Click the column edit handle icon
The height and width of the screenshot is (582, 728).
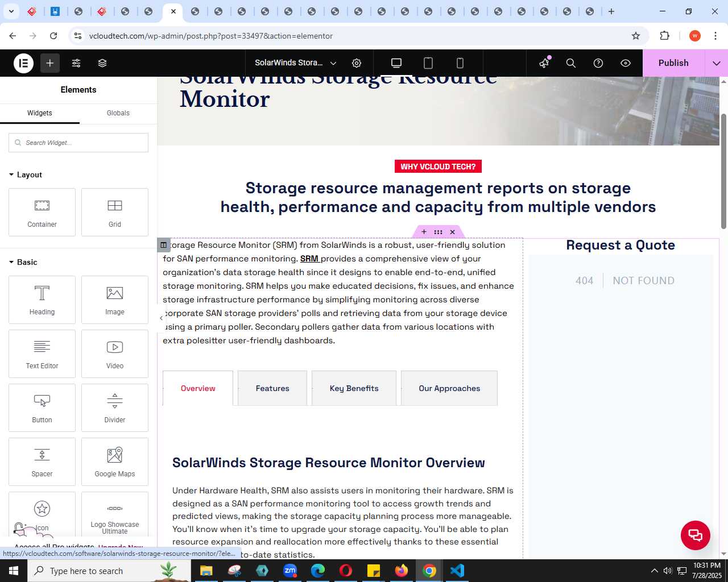[163, 245]
